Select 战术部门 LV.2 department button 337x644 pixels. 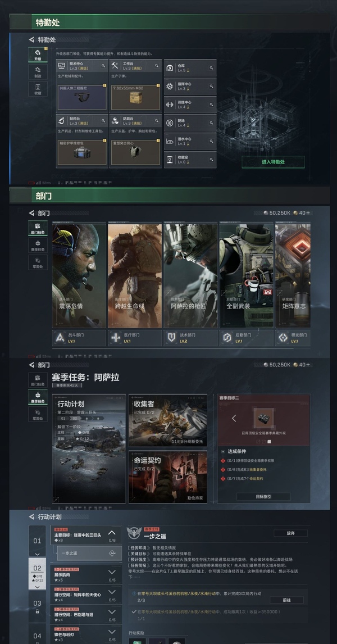point(190,338)
